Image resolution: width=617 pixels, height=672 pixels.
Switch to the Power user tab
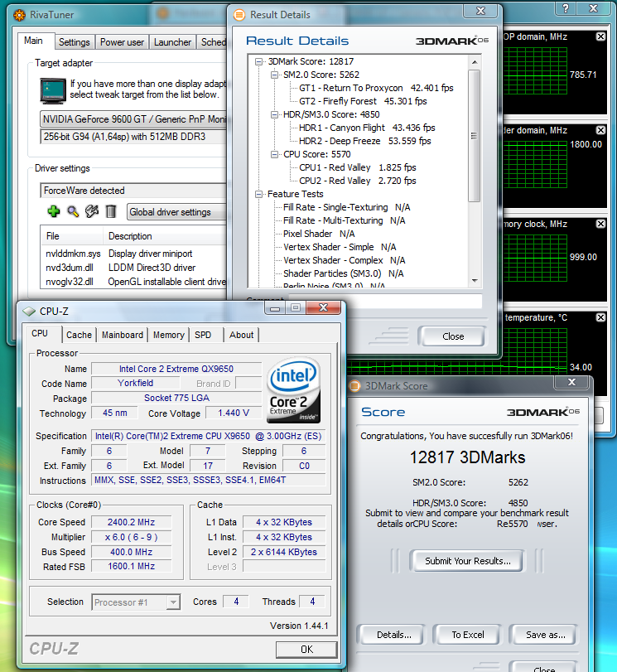click(122, 42)
